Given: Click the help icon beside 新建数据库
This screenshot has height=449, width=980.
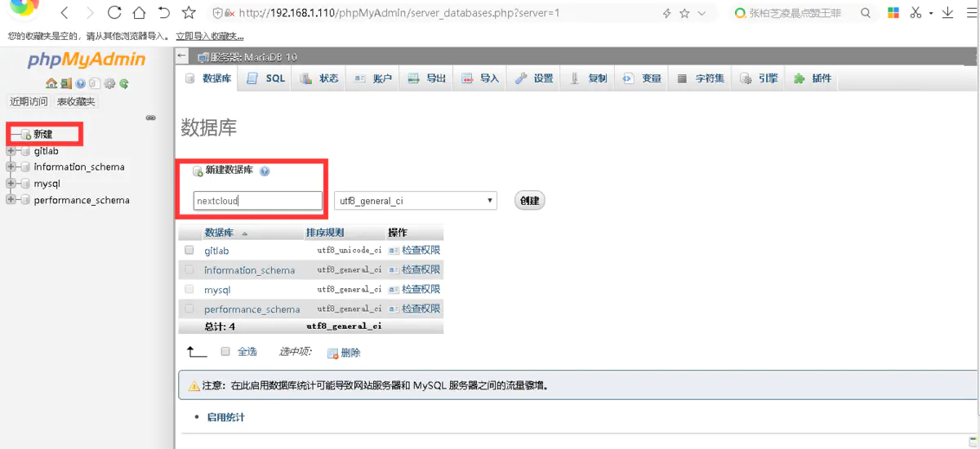Looking at the screenshot, I should pos(265,171).
